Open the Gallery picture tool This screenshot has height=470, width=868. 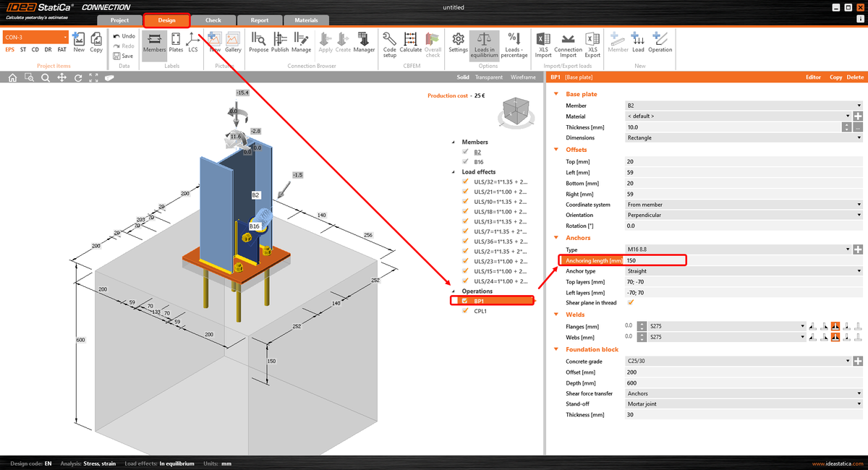coord(233,42)
